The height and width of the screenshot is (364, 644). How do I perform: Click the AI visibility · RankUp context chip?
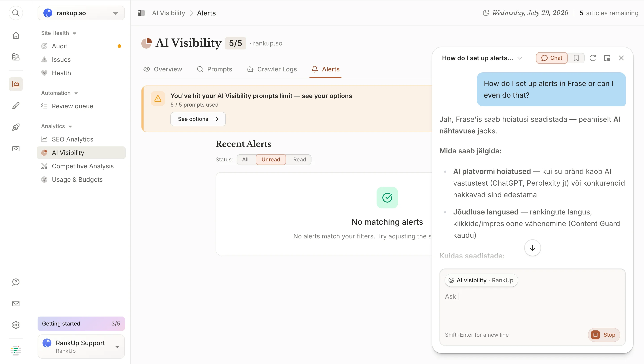(481, 280)
